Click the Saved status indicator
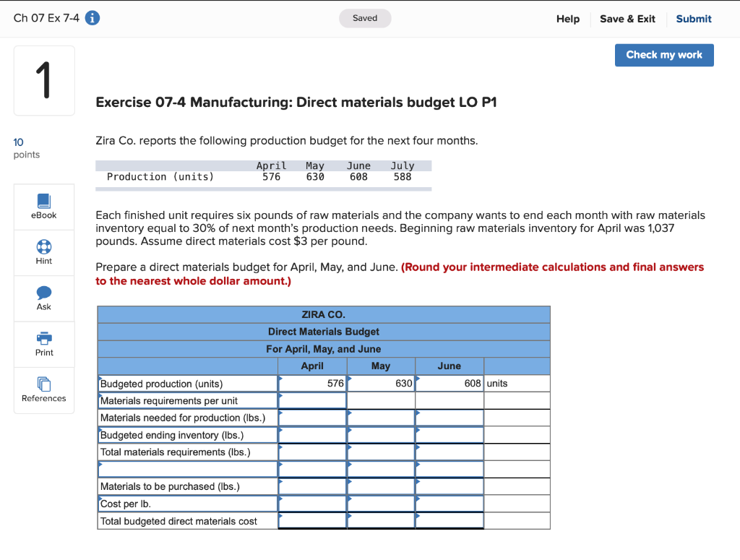This screenshot has height=560, width=740. (365, 18)
